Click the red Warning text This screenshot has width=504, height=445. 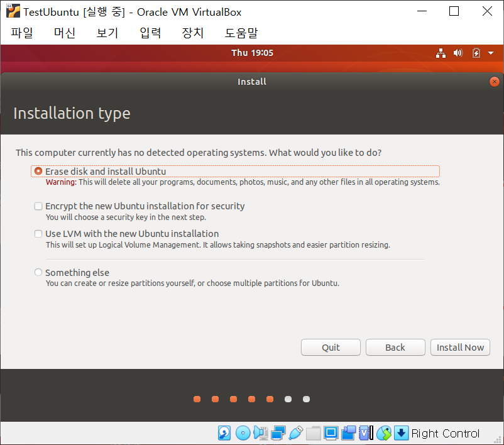pyautogui.click(x=61, y=182)
